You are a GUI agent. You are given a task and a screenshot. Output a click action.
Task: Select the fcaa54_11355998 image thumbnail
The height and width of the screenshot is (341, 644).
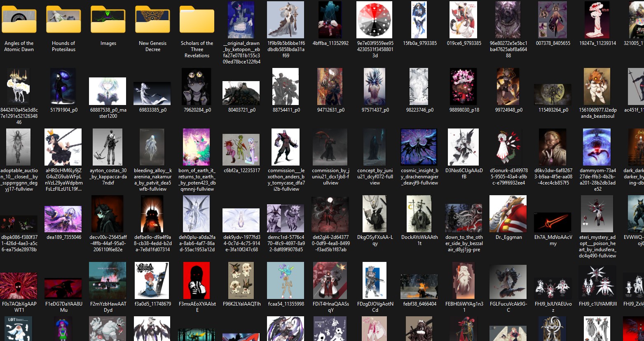click(x=286, y=280)
